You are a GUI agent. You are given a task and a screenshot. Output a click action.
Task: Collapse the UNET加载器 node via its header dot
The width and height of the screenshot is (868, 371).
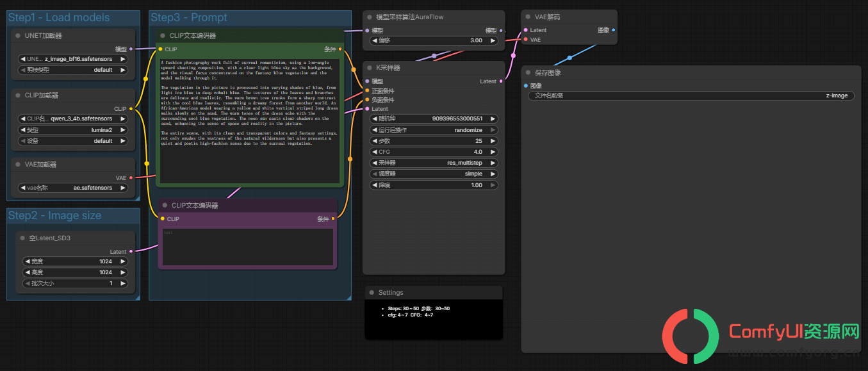pyautogui.click(x=18, y=36)
